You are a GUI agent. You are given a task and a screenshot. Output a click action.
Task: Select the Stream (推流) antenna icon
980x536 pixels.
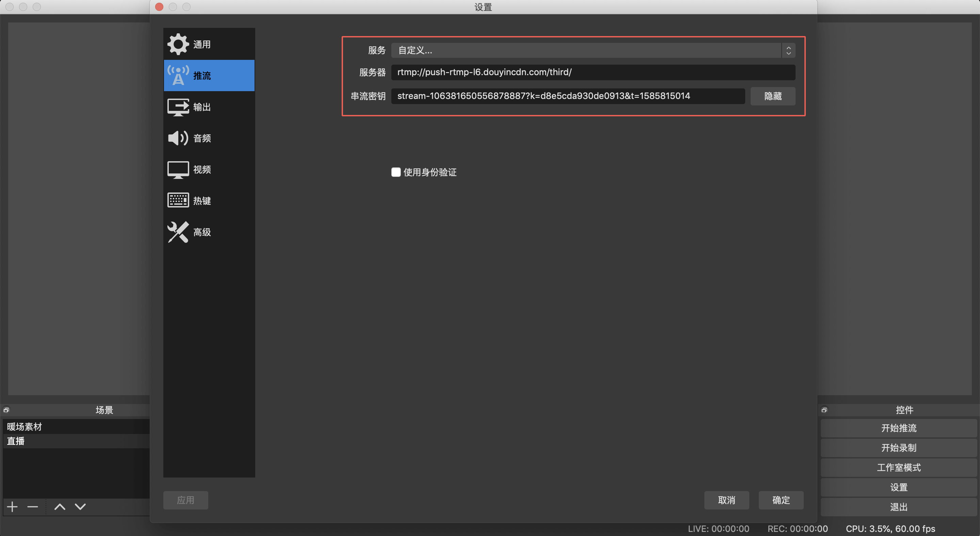[x=178, y=75]
